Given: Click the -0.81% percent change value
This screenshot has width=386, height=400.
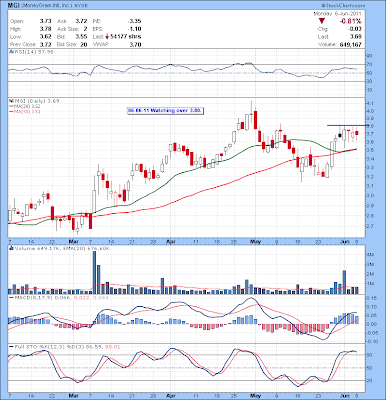Looking at the screenshot, I should click(350, 21).
